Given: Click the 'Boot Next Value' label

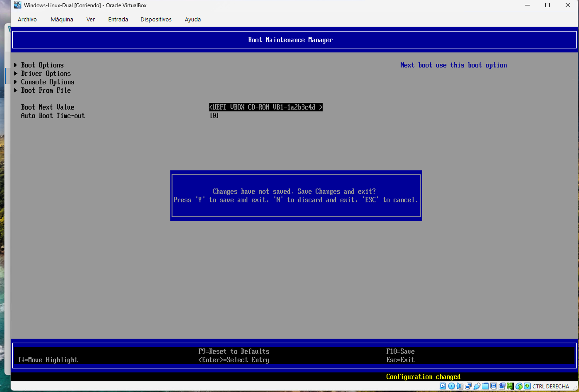Looking at the screenshot, I should coord(48,107).
